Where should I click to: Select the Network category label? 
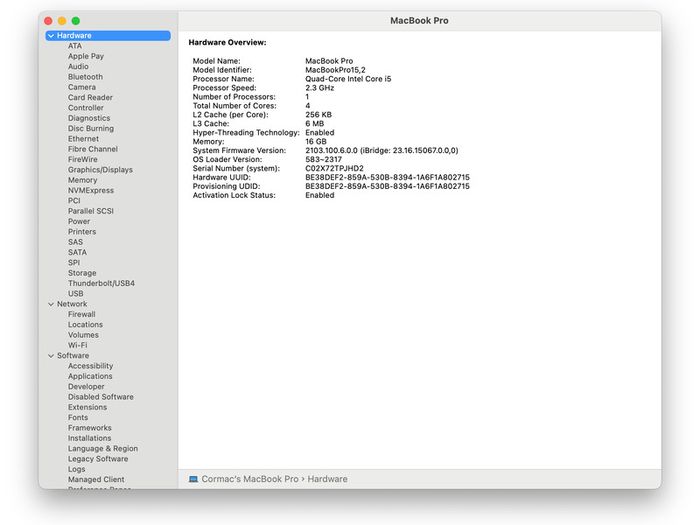tap(72, 304)
